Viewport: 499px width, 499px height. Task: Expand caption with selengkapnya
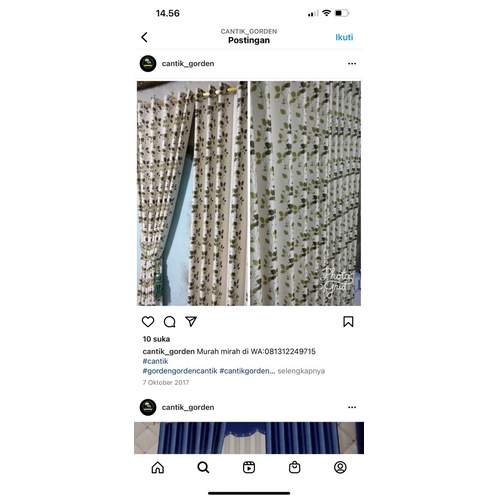click(x=301, y=371)
